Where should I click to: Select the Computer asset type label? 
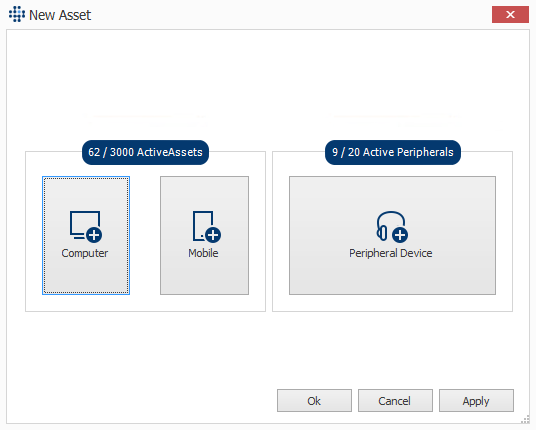(85, 253)
